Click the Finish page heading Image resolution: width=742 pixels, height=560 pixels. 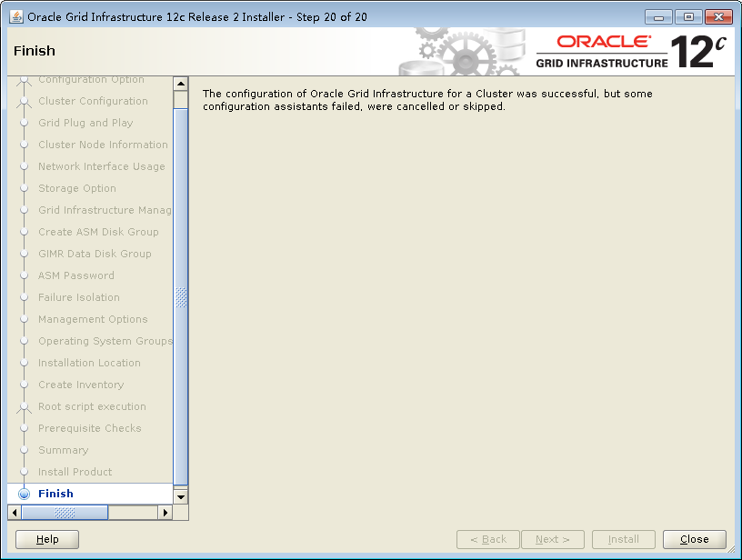click(35, 51)
